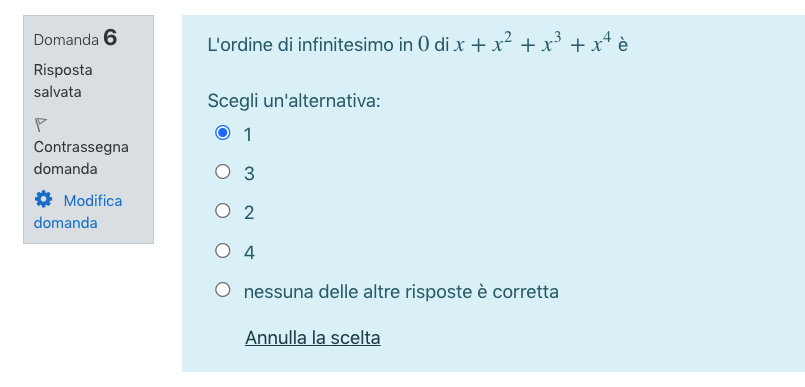Viewport: 805px width, 387px height.
Task: Click the Risposta salvata status text
Action: (63, 81)
